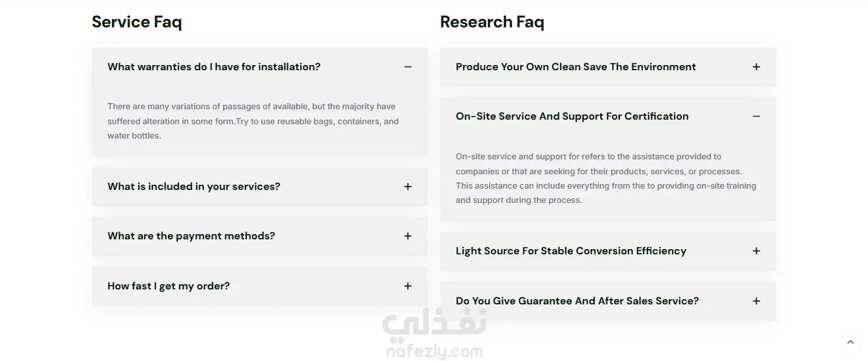Click plus icon next to payment methods question
The height and width of the screenshot is (361, 868).
(408, 236)
